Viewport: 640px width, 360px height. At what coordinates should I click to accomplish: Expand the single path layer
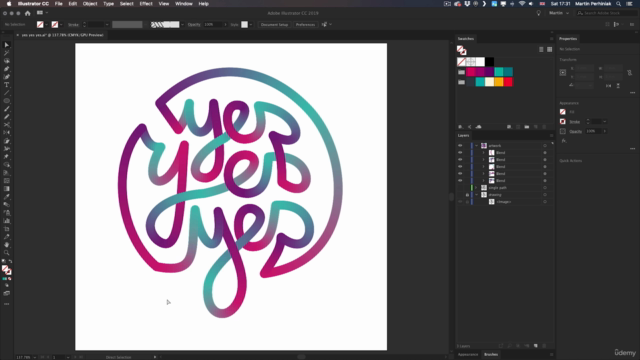476,188
